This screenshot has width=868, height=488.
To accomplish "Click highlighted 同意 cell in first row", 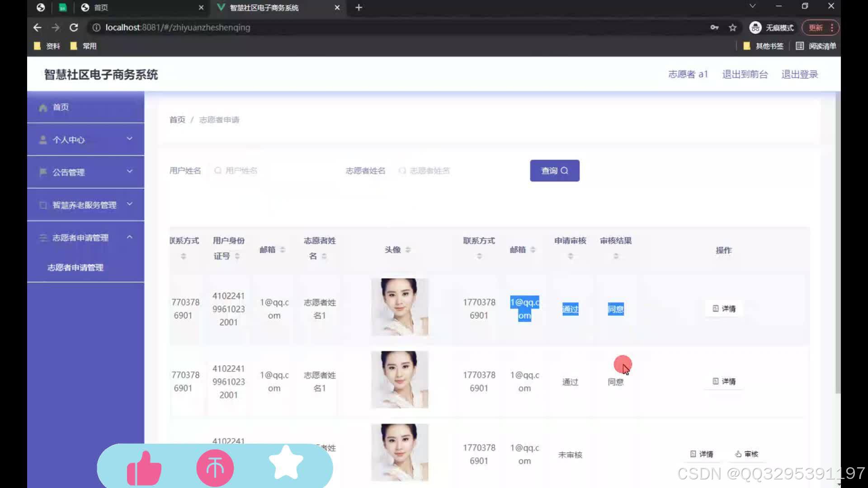I will (x=616, y=309).
